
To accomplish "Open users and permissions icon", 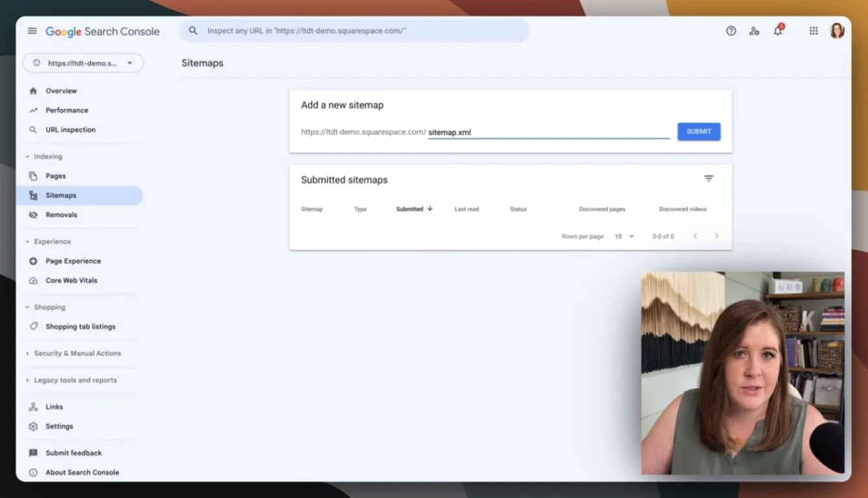I will pos(754,31).
